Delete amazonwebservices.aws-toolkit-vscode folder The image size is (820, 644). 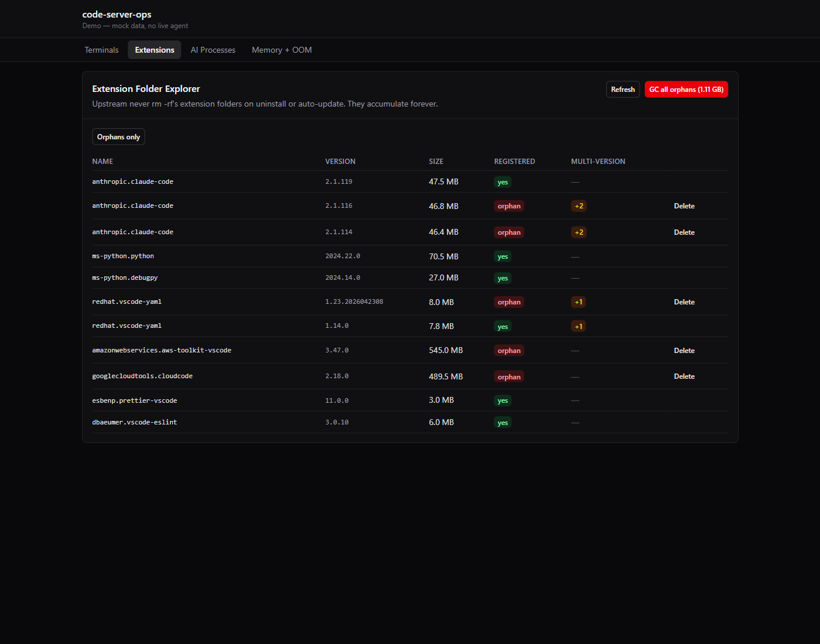(684, 351)
